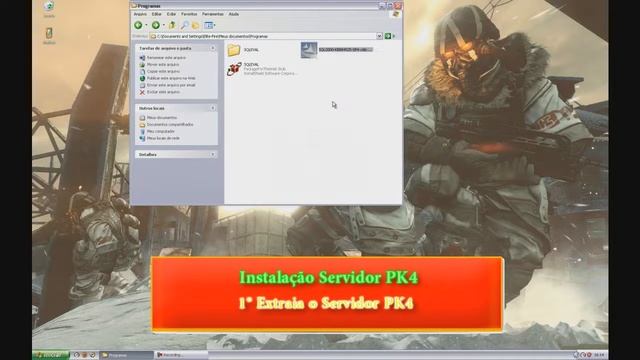Expand the Detalhes panel
This screenshot has width=640, height=360.
coord(213,155)
